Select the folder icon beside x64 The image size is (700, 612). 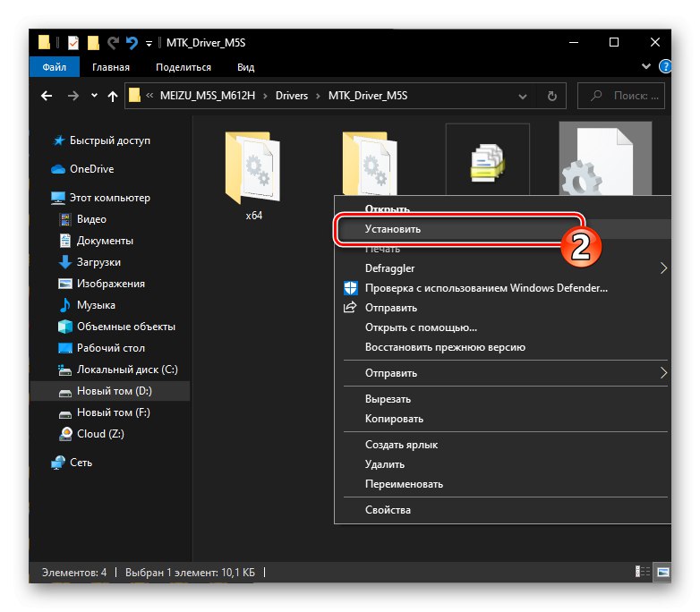[370, 164]
